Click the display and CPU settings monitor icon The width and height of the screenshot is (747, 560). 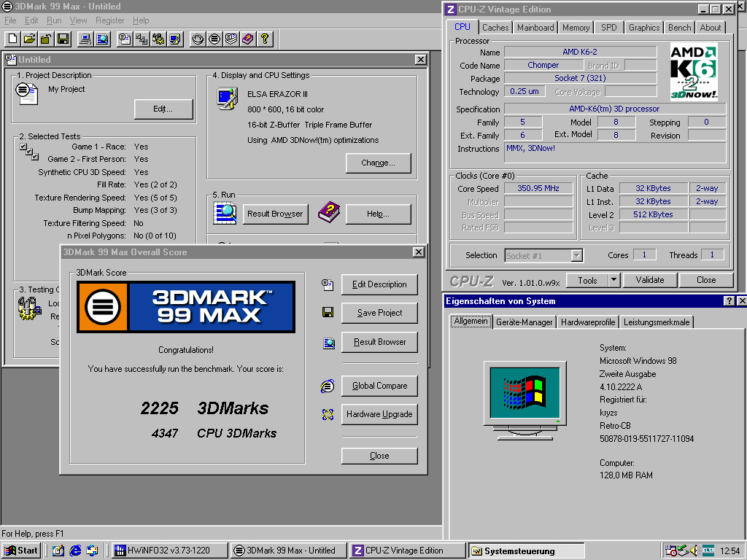(x=228, y=98)
